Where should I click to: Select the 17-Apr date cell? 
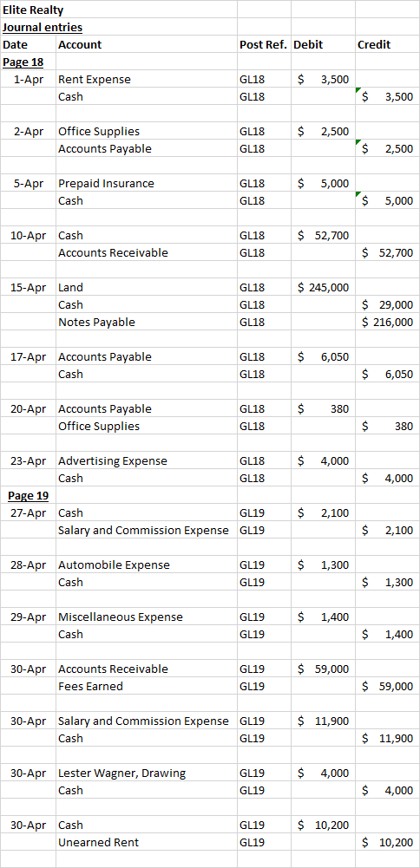coord(29,357)
